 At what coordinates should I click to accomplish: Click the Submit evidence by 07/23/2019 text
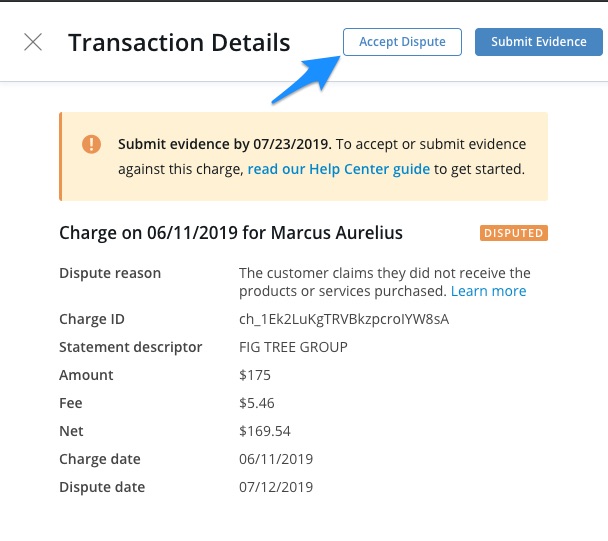[225, 144]
